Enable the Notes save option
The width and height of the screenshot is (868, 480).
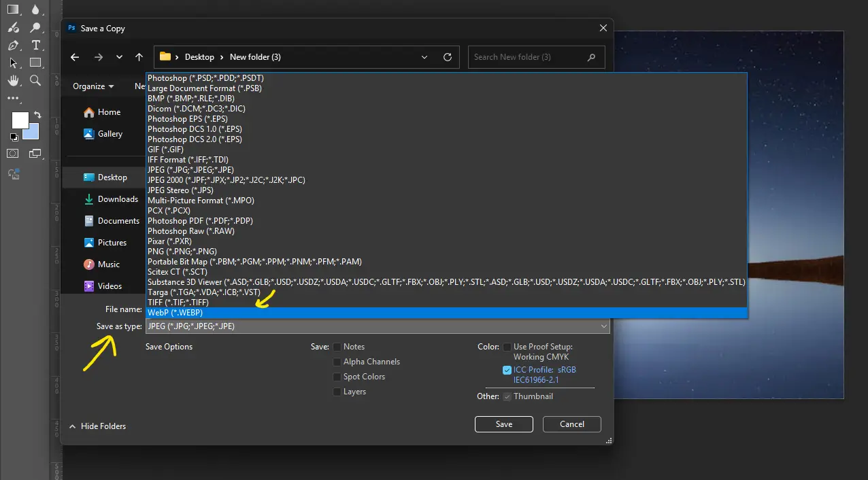pyautogui.click(x=337, y=346)
